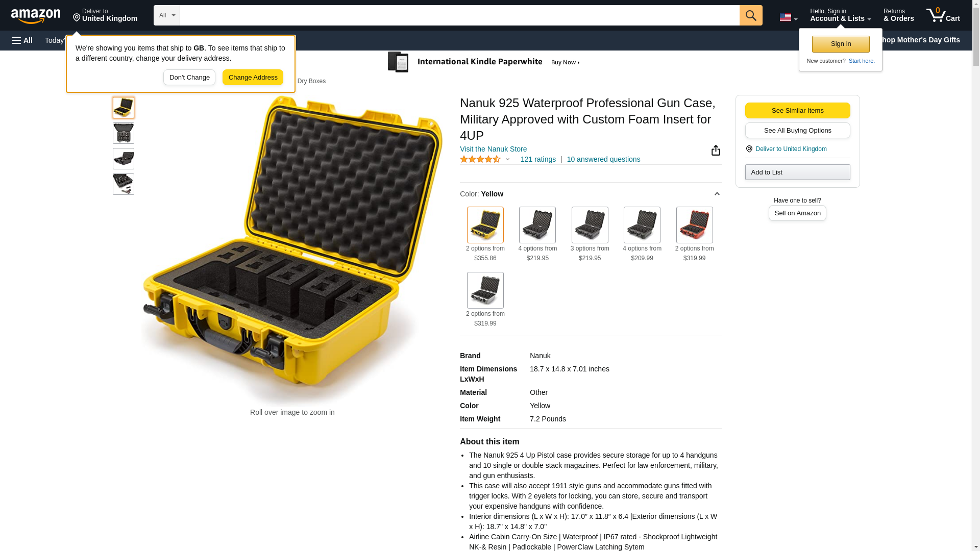Viewport: 980px width, 551px height.
Task: Select the silver color option at $319.99
Action: point(485,290)
